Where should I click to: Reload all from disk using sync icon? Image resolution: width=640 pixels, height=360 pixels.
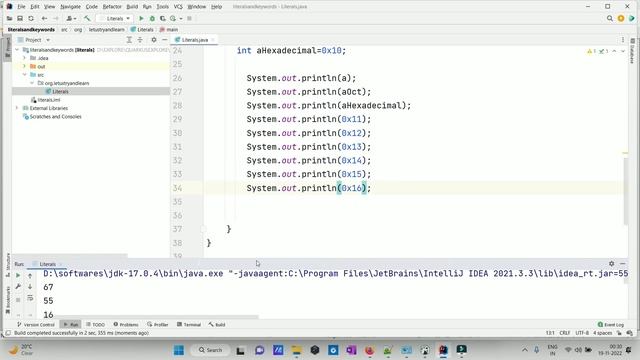click(31, 18)
